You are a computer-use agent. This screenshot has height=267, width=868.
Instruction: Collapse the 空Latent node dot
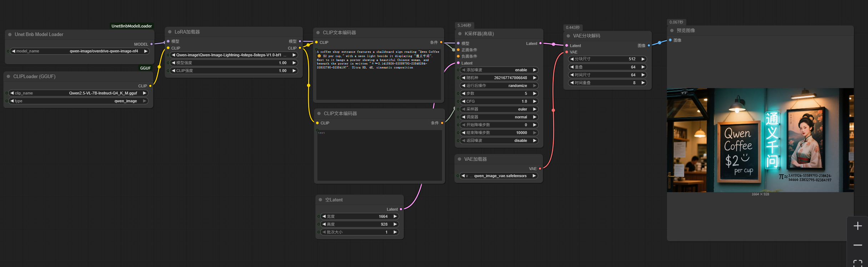320,200
